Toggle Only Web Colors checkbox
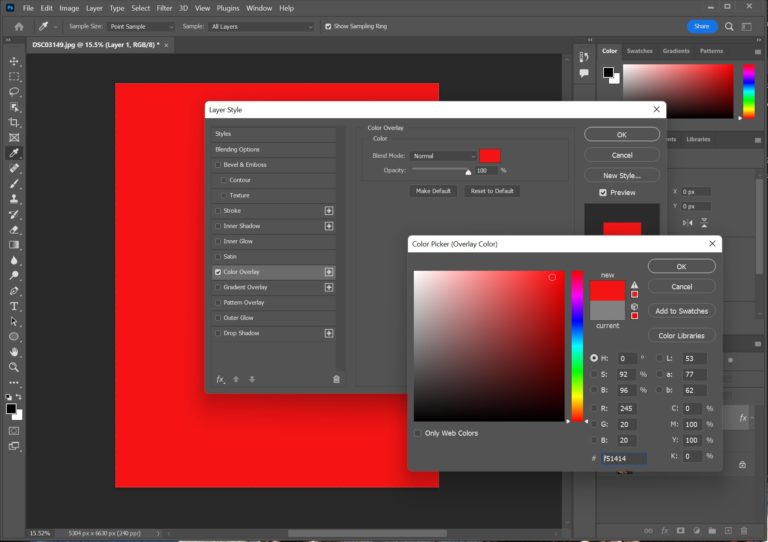Viewport: 768px width, 542px height. (418, 433)
